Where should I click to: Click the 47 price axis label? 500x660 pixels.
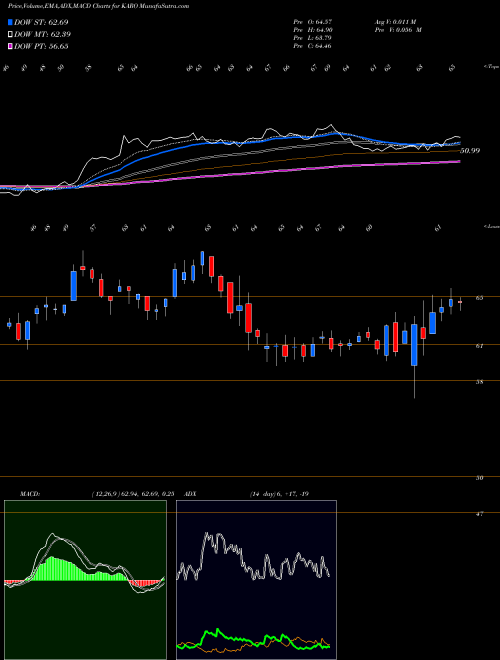[x=479, y=514]
